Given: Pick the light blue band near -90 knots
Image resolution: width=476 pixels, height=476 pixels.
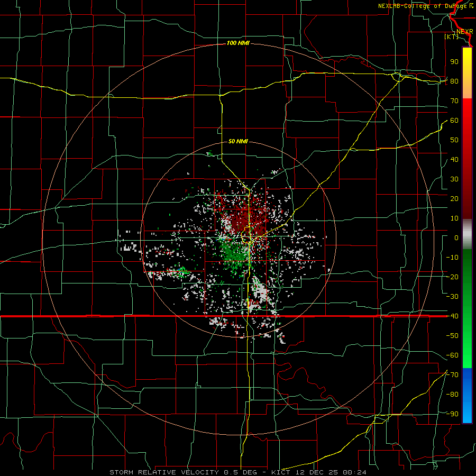Looking at the screenshot, I should pyautogui.click(x=467, y=411).
